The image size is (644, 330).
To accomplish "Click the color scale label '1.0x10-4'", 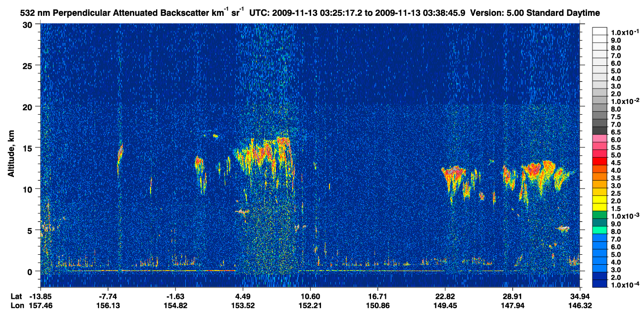I will (624, 284).
